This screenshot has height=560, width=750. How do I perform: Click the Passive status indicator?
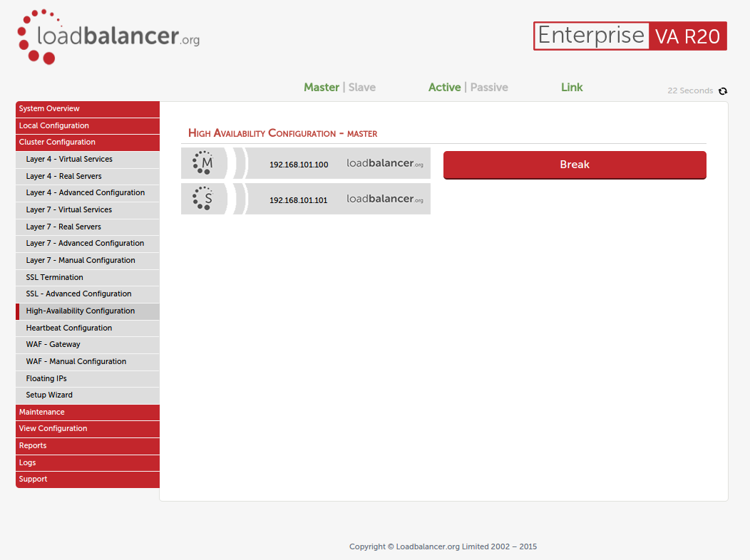pyautogui.click(x=489, y=88)
